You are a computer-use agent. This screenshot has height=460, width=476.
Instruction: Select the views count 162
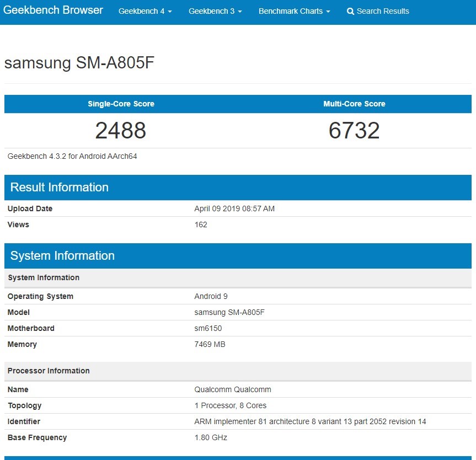pyautogui.click(x=201, y=224)
